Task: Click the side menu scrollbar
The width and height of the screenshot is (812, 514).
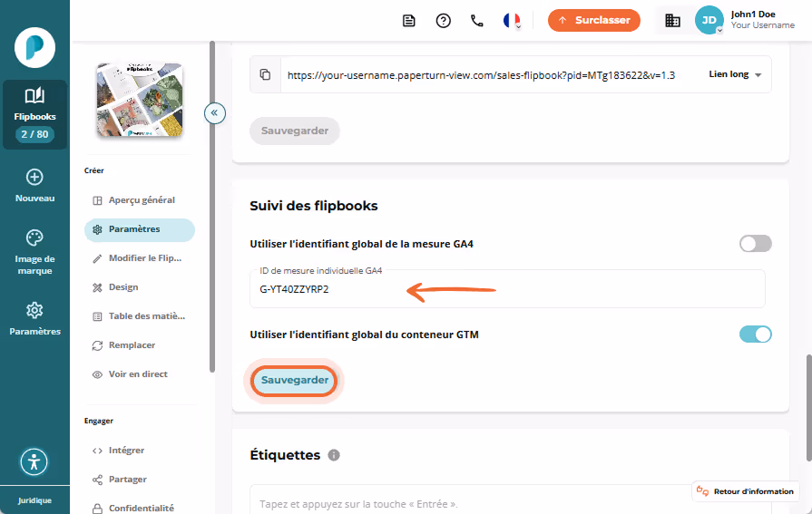Action: click(x=211, y=207)
